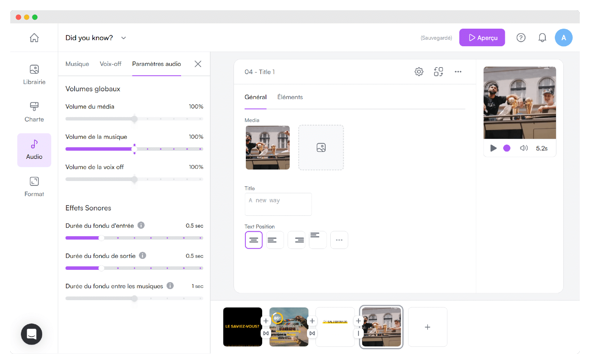Open scene settings gear icon

(419, 72)
